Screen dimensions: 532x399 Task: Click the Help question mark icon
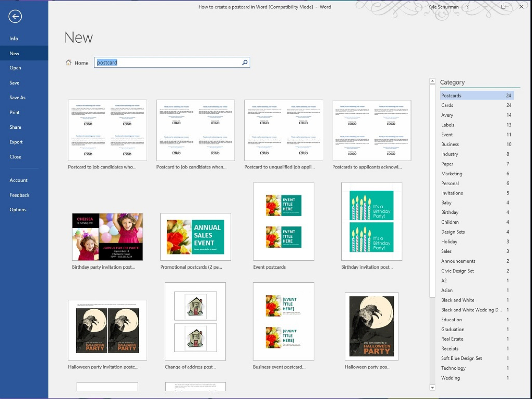(467, 7)
